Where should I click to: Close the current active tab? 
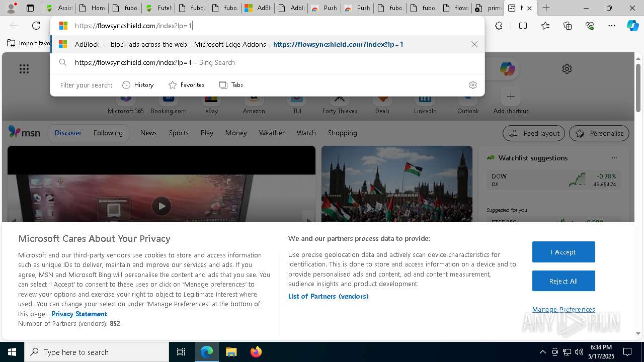point(529,8)
